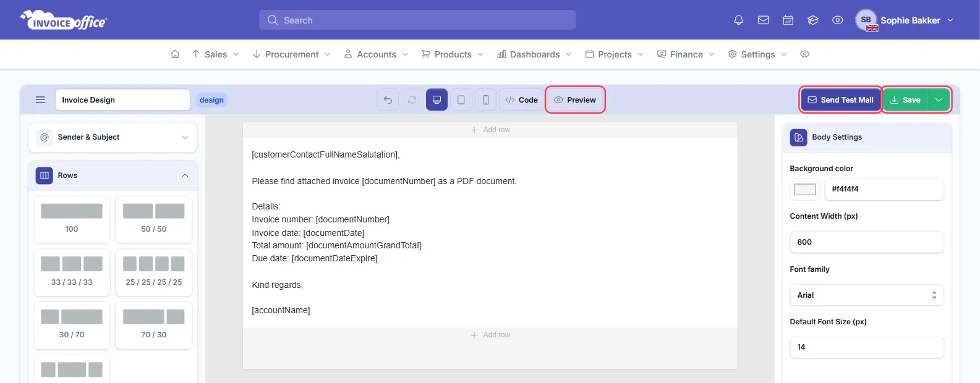Screen dimensions: 980x383
Task: Click the Rows columns icon
Action: (45, 175)
